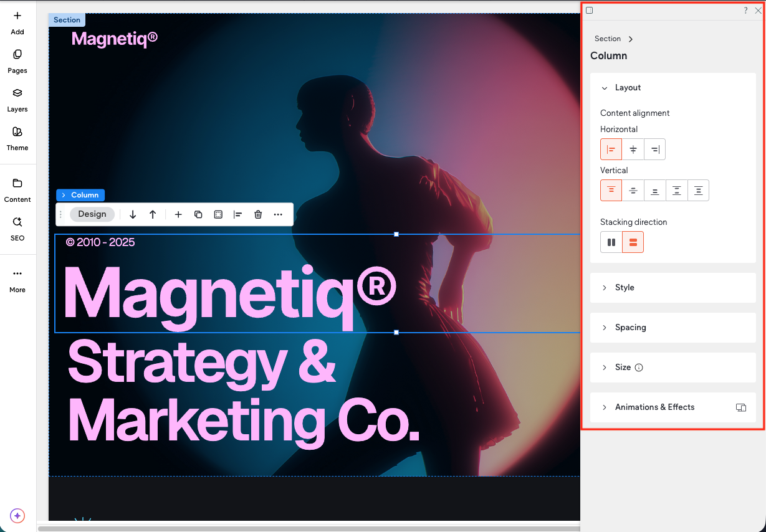This screenshot has height=532, width=766.
Task: Switch to the Design tab on the toolbar
Action: point(92,214)
